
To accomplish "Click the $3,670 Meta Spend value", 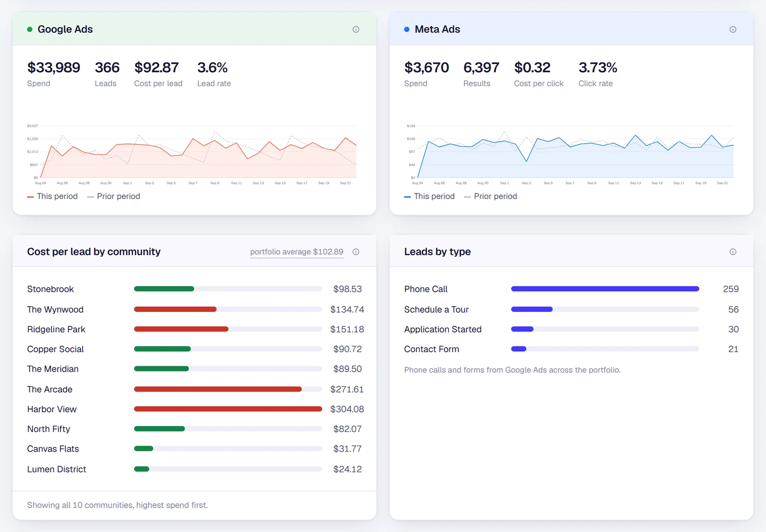I will click(x=427, y=67).
